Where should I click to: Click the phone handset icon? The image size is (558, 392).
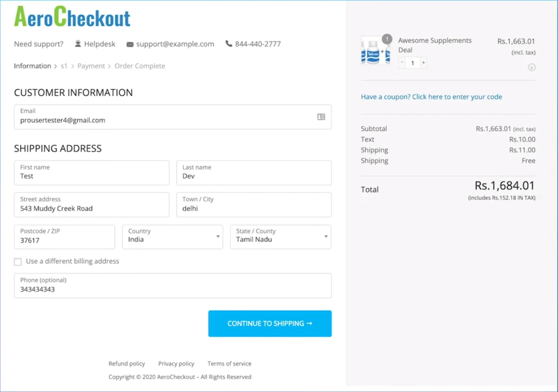229,43
